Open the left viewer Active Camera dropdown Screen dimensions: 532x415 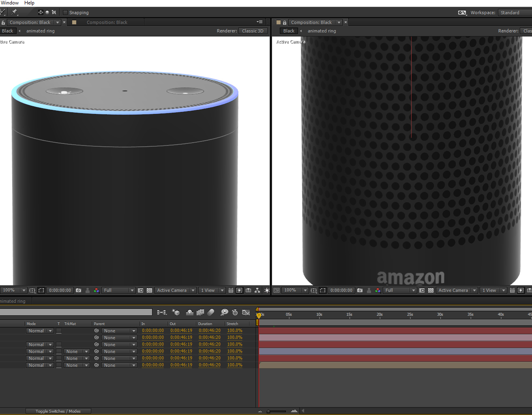(x=176, y=290)
